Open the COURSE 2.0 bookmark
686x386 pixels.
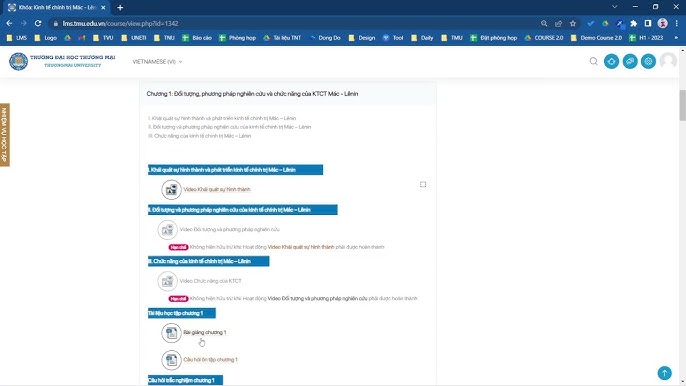click(x=544, y=38)
